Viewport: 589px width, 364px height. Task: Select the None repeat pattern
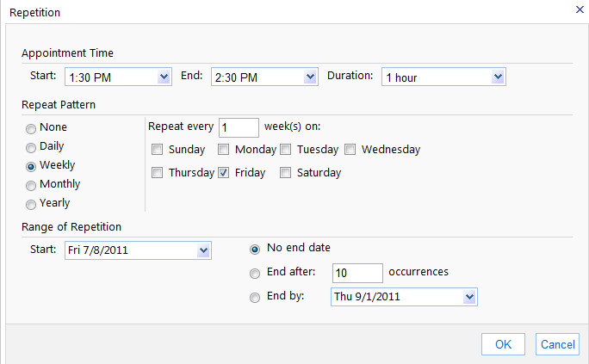[x=31, y=128]
